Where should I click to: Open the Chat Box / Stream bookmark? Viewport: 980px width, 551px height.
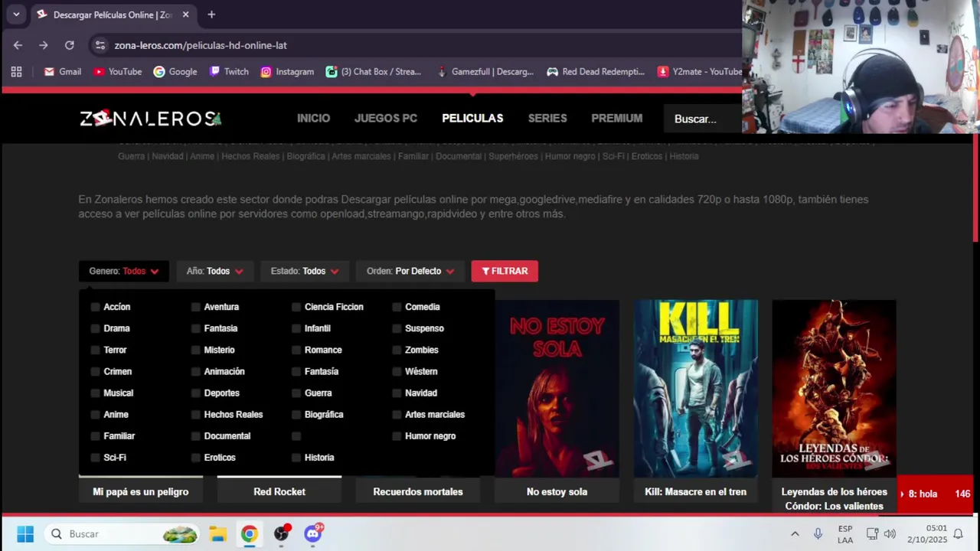pos(373,71)
